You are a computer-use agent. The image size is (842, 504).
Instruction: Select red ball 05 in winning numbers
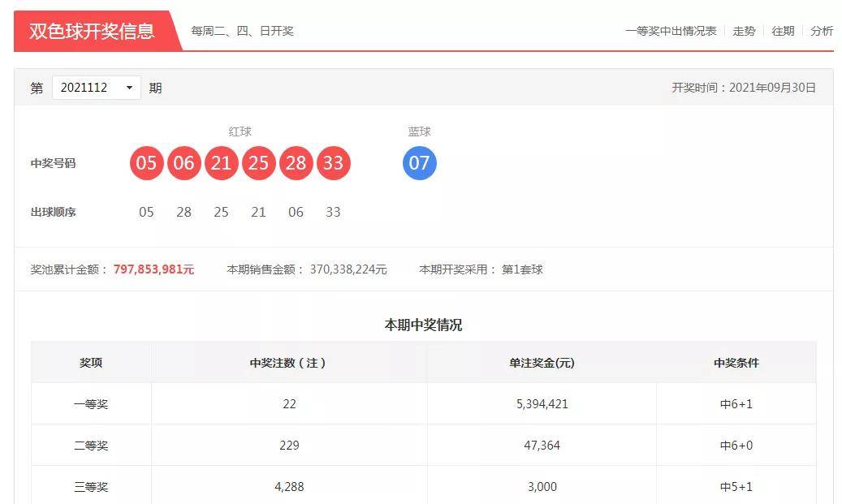coord(147,162)
